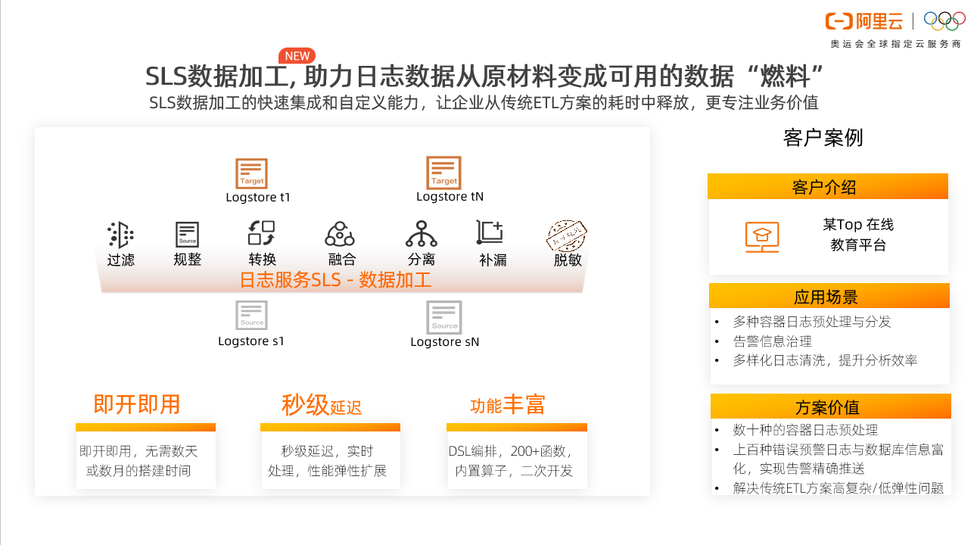Click the 日志服务SLS - 数据加工 label
The image size is (980, 545).
[335, 280]
